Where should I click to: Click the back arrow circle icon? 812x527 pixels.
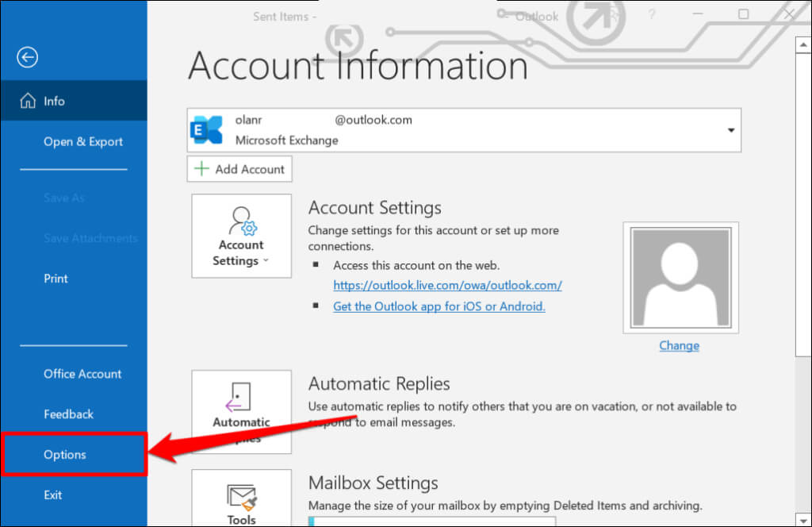28,57
